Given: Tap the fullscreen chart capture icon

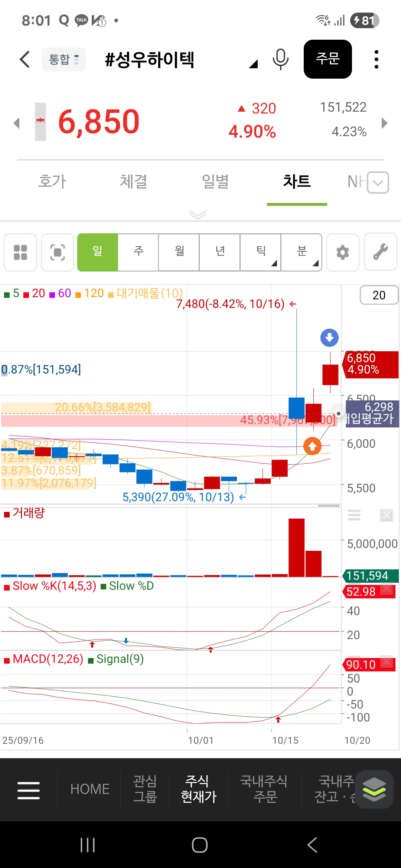Looking at the screenshot, I should [x=58, y=253].
